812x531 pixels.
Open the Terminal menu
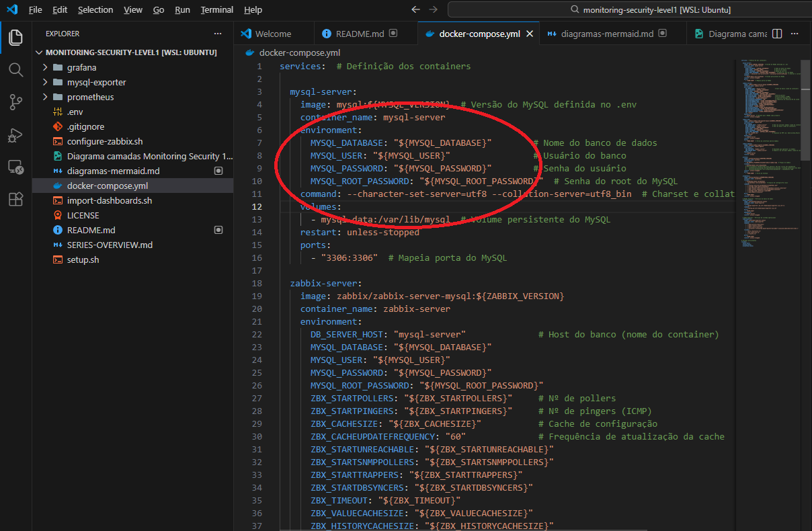[216, 10]
